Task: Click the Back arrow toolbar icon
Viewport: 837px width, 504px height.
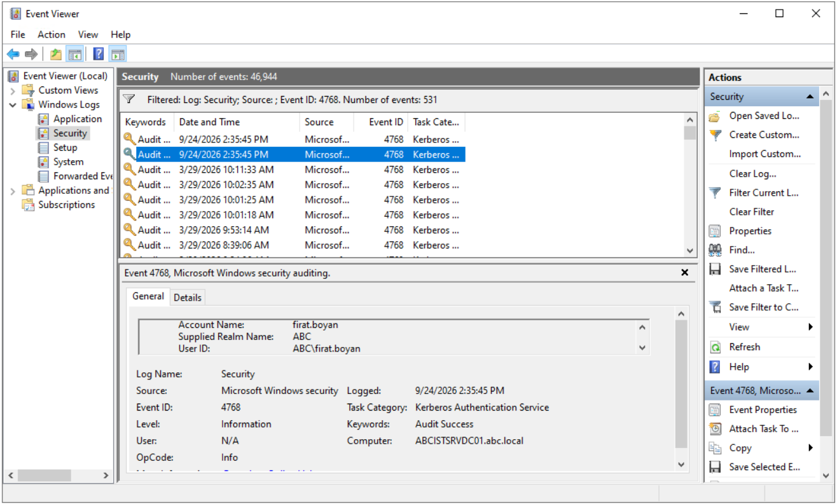Action: (x=13, y=54)
